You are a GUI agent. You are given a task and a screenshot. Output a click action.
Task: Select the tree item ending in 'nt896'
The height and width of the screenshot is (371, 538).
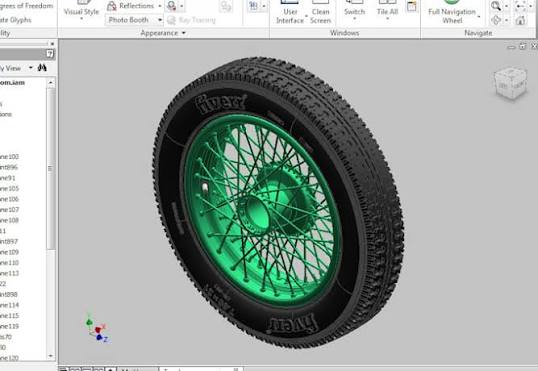9,167
